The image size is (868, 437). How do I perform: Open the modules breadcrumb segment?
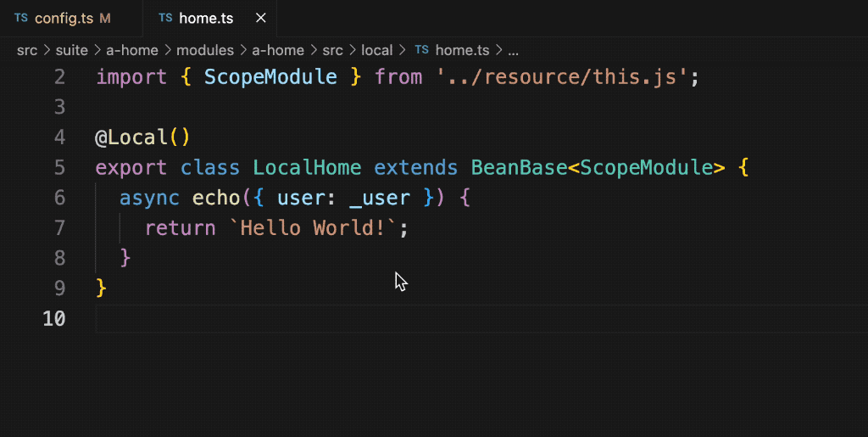tap(205, 50)
